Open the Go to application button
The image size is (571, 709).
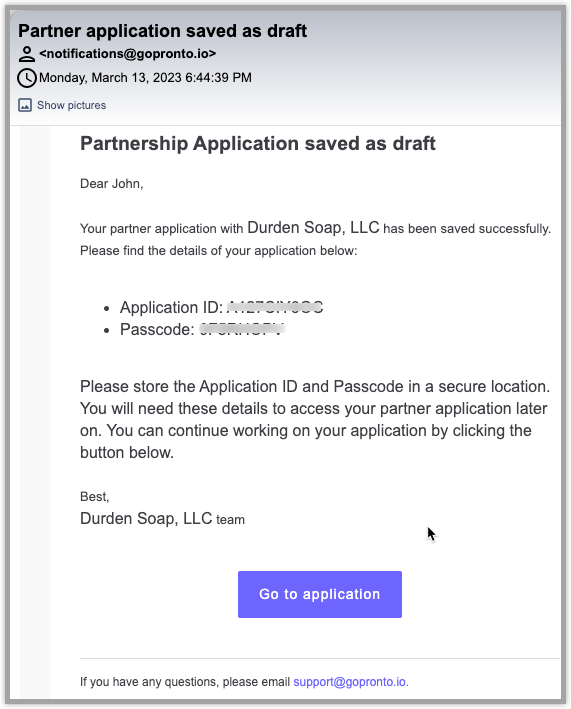point(320,594)
